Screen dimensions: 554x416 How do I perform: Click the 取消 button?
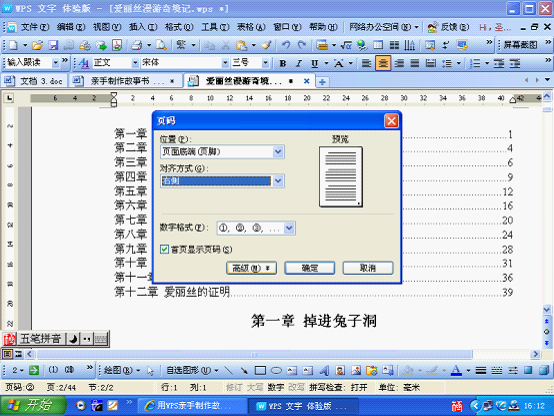click(x=368, y=268)
